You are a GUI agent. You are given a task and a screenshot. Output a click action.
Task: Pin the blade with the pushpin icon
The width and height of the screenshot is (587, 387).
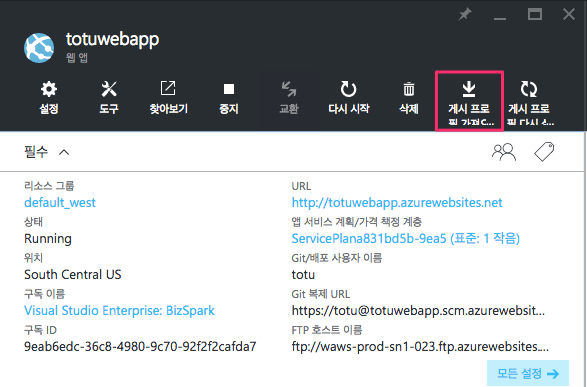pos(465,15)
